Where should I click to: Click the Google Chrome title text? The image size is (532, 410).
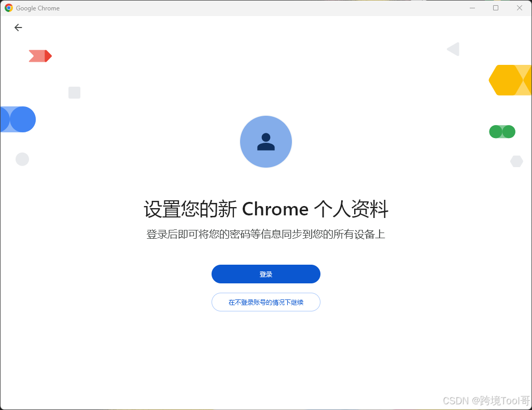[x=38, y=8]
